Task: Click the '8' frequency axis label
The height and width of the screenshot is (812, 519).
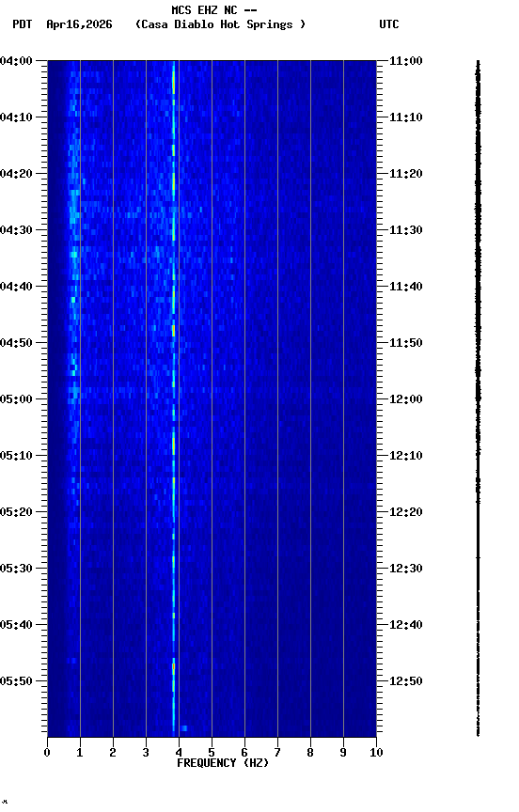Action: pyautogui.click(x=310, y=753)
